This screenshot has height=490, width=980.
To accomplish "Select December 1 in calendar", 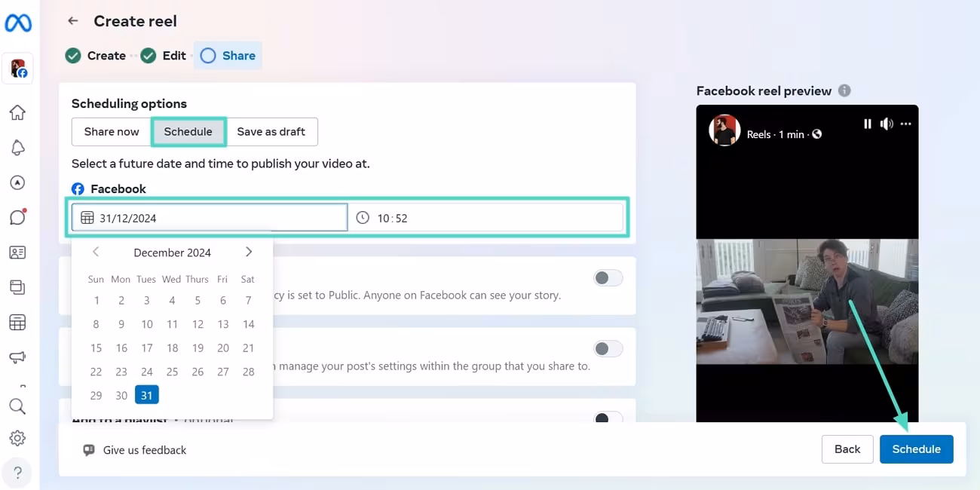I will [x=96, y=300].
